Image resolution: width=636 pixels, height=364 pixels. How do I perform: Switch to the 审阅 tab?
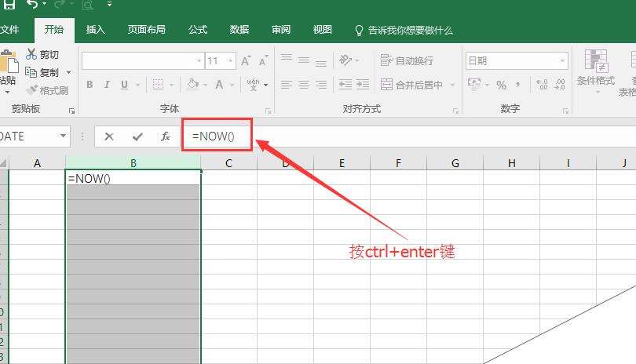pyautogui.click(x=280, y=30)
